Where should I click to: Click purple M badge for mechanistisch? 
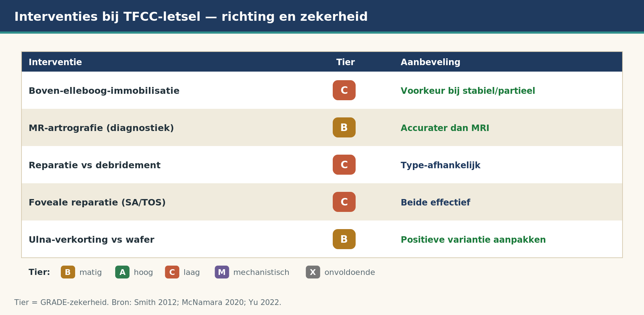pos(222,272)
